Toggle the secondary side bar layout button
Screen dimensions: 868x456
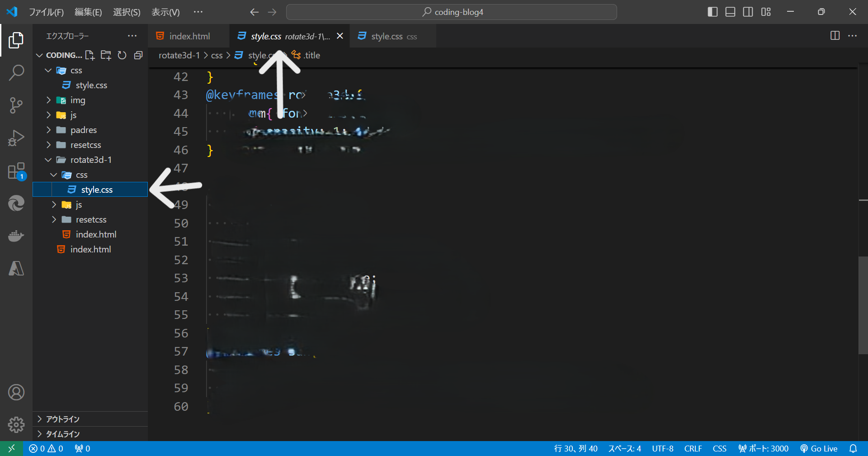click(x=748, y=12)
